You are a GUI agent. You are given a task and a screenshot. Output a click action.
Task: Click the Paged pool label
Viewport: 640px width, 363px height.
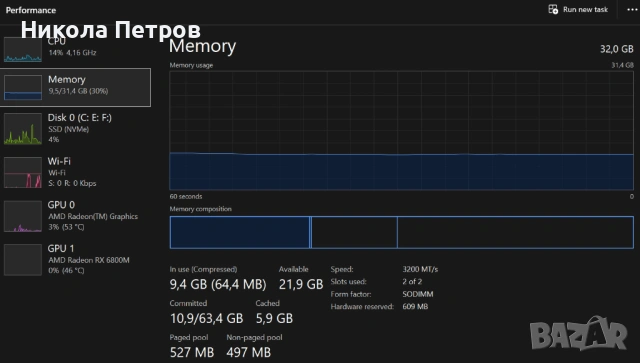pos(189,338)
